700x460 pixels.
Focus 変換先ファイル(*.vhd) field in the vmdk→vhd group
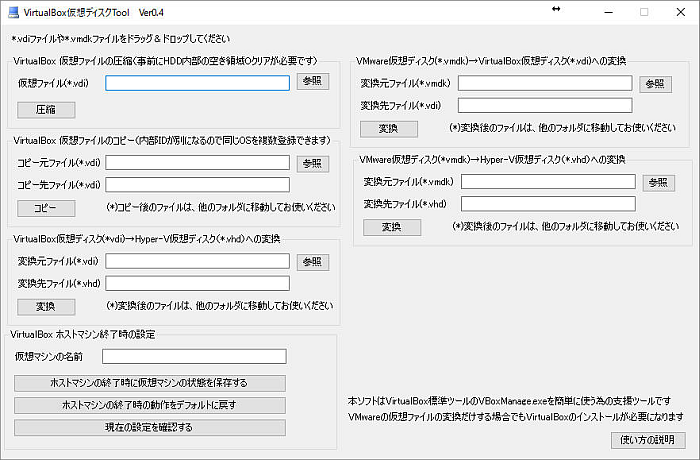(x=548, y=204)
